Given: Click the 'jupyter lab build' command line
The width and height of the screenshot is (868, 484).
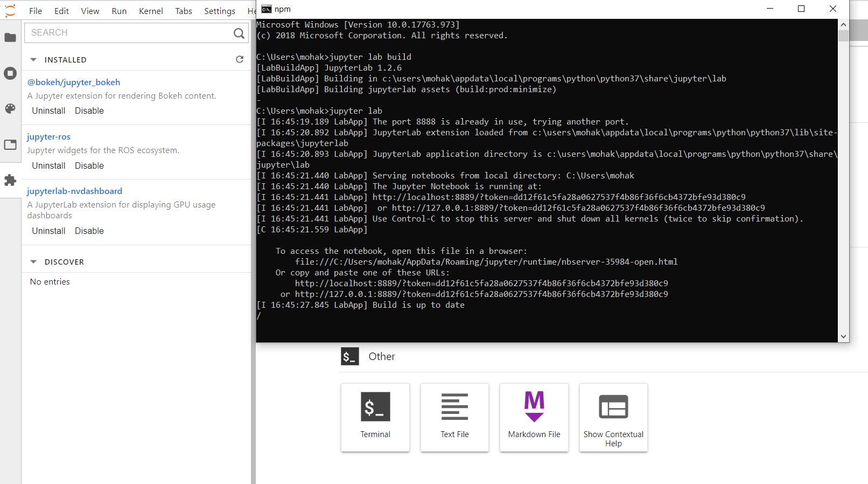Looking at the screenshot, I should (334, 57).
